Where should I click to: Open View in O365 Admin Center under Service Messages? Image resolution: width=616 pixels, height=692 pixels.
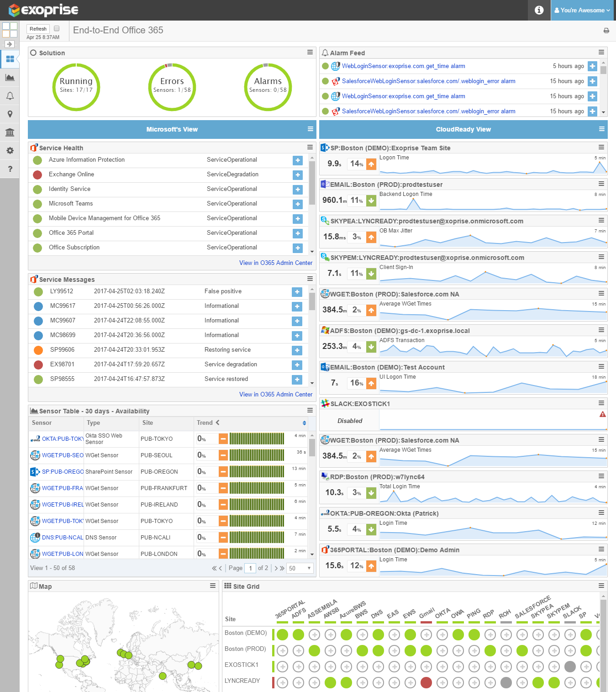point(276,394)
